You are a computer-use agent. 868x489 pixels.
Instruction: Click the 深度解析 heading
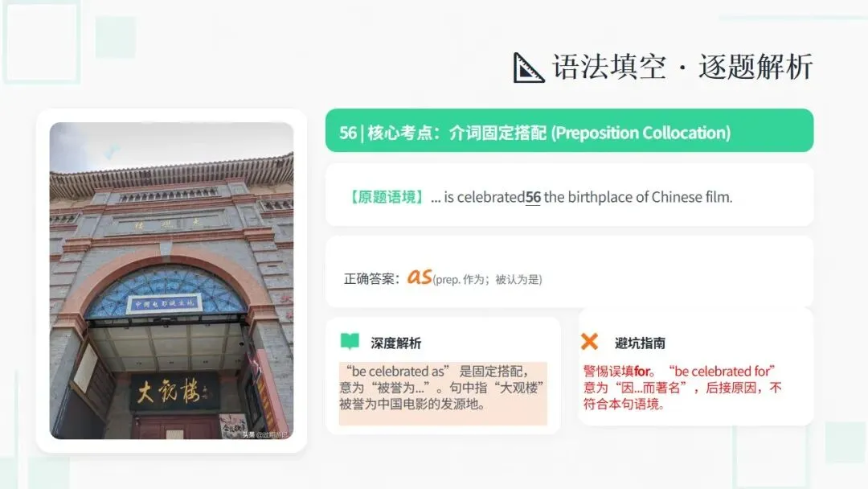395,343
